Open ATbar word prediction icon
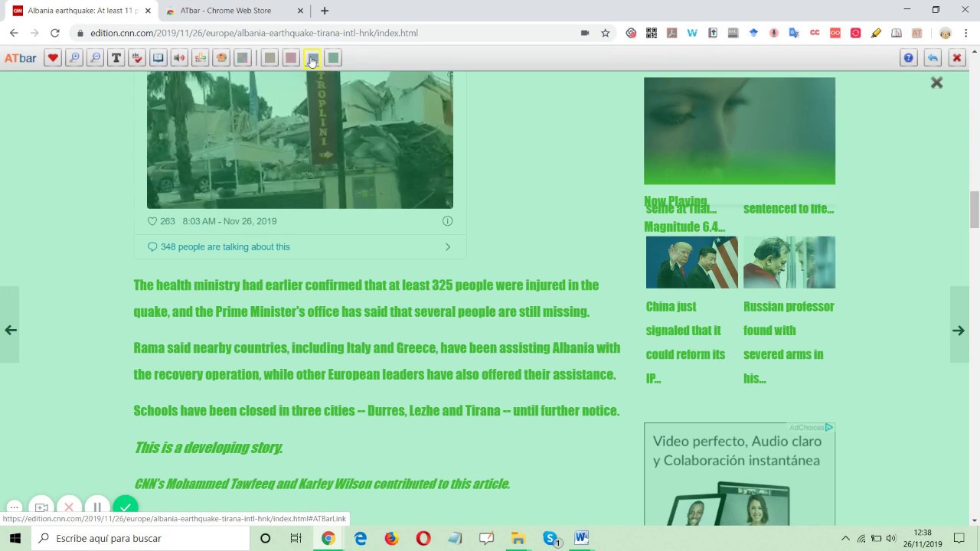The width and height of the screenshot is (980, 551). coord(200,58)
